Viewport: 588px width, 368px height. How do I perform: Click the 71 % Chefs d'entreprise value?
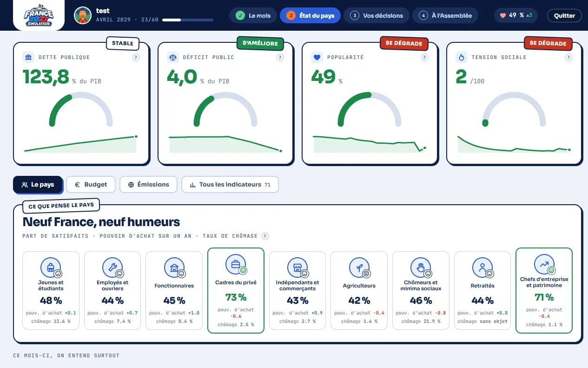click(544, 297)
